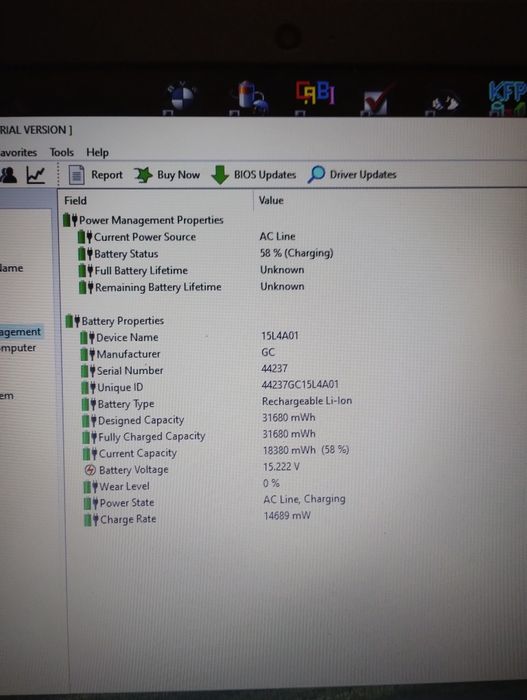The height and width of the screenshot is (700, 527).
Task: Select the Full Battery Lifetime row
Action: 192,270
